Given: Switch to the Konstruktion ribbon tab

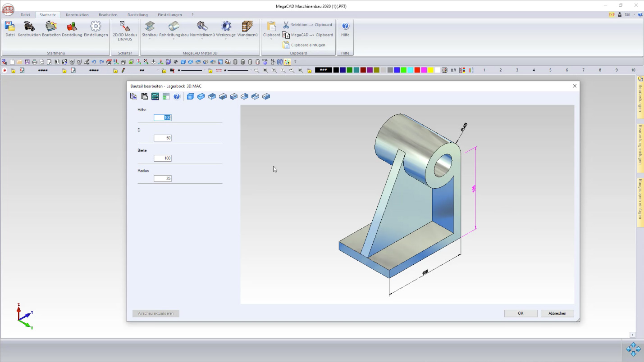Looking at the screenshot, I should pyautogui.click(x=77, y=15).
